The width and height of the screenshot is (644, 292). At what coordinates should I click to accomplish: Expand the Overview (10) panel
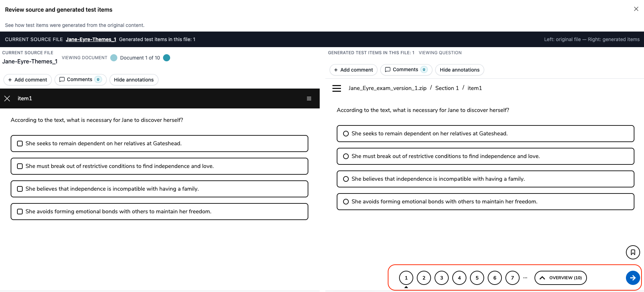560,278
